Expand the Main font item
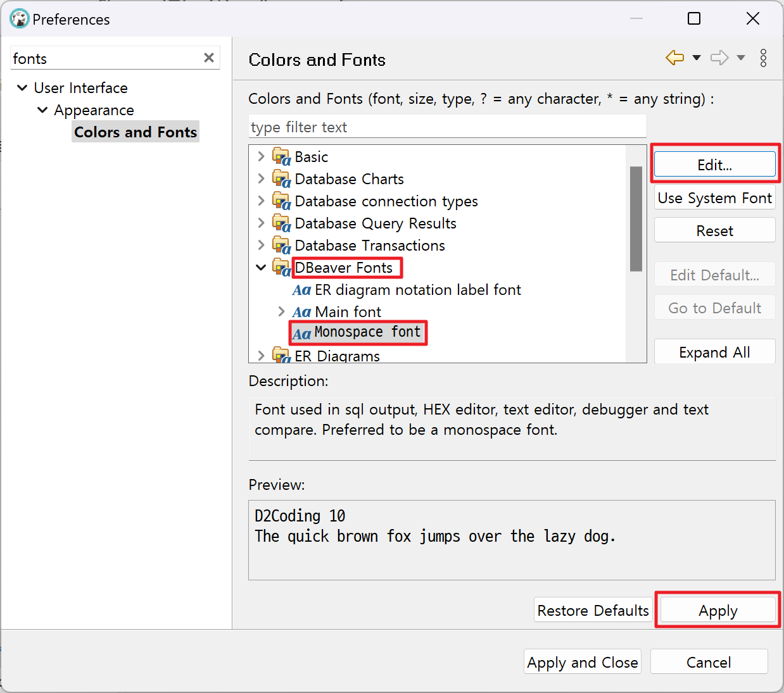Image resolution: width=784 pixels, height=693 pixels. coord(281,311)
